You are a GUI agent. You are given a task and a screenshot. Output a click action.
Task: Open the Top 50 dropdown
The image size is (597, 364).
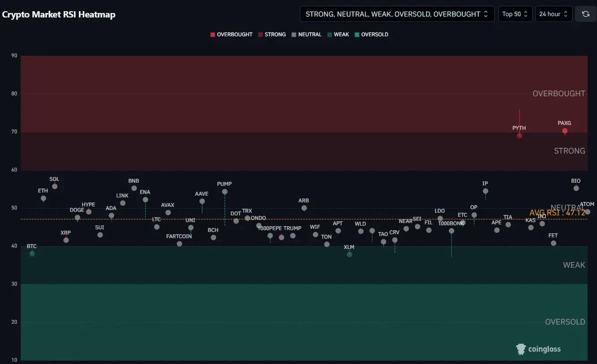[515, 14]
